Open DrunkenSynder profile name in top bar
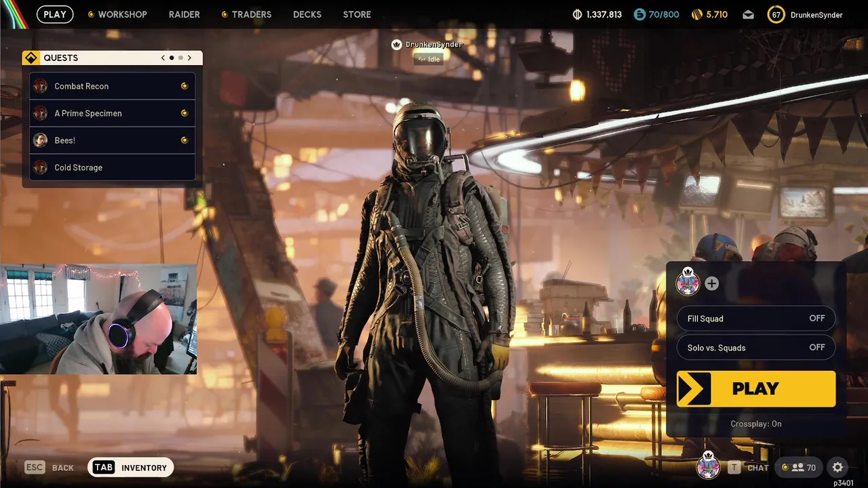 pos(816,14)
